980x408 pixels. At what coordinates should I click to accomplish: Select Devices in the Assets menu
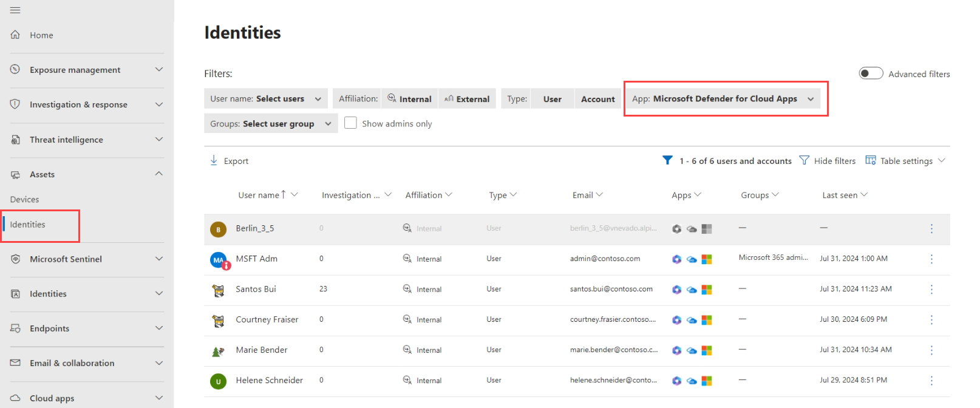tap(25, 200)
